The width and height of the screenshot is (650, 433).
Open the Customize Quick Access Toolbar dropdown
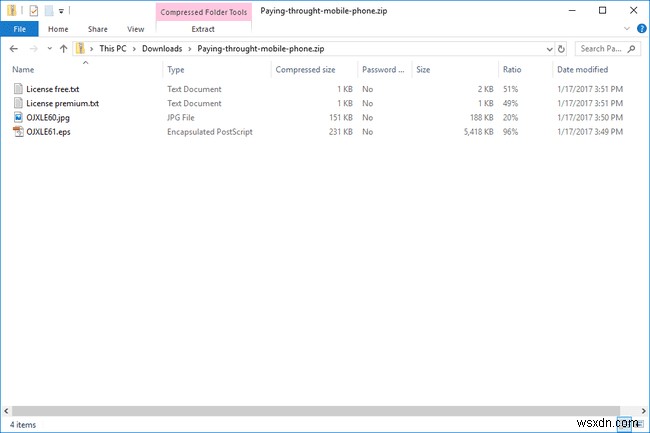61,11
